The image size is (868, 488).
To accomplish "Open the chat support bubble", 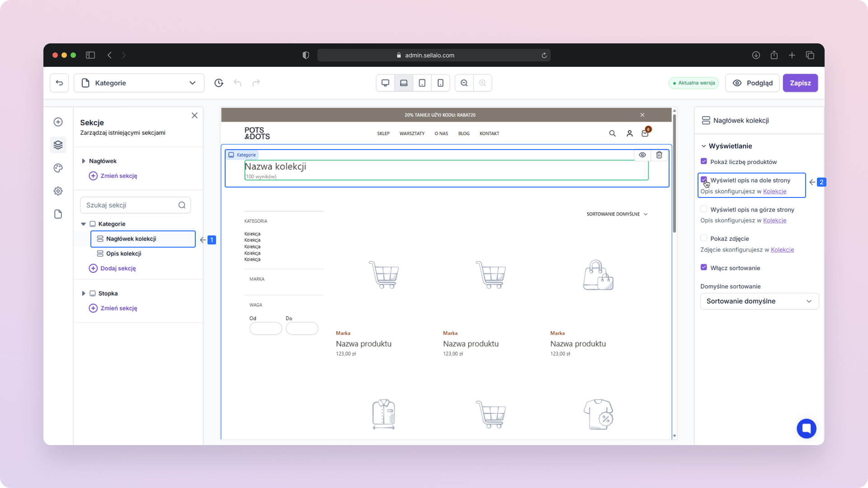I will pos(806,428).
